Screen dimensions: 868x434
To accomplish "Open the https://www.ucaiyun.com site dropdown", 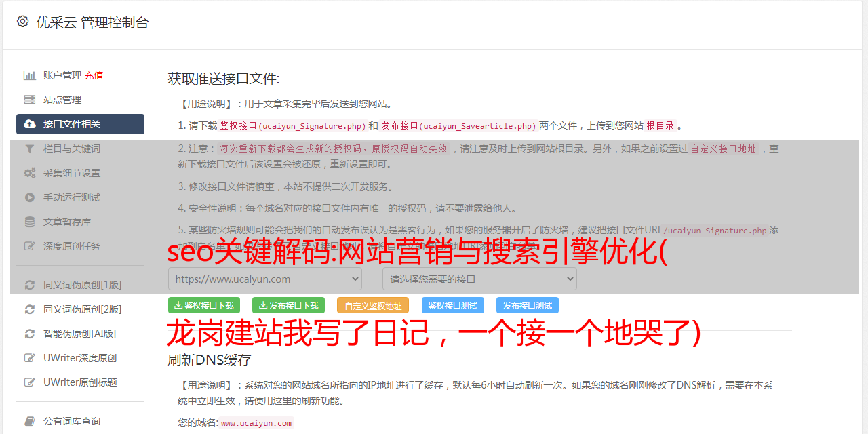I will [265, 279].
